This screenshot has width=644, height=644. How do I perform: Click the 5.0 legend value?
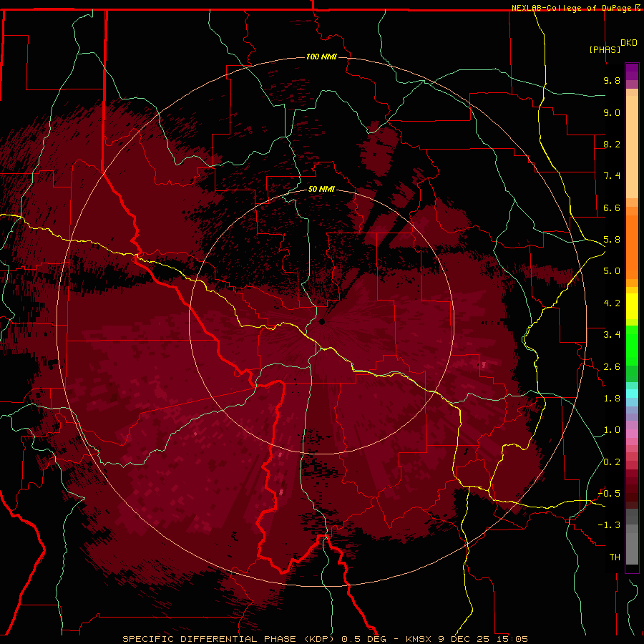612,271
